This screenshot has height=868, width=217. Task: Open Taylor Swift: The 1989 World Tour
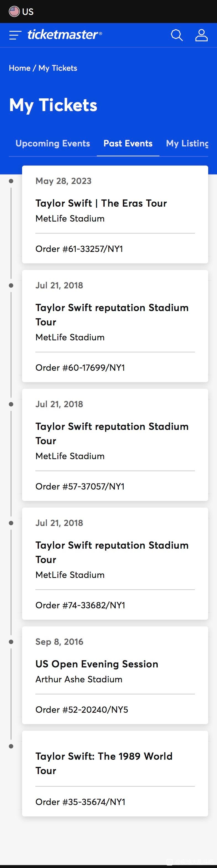(x=104, y=763)
